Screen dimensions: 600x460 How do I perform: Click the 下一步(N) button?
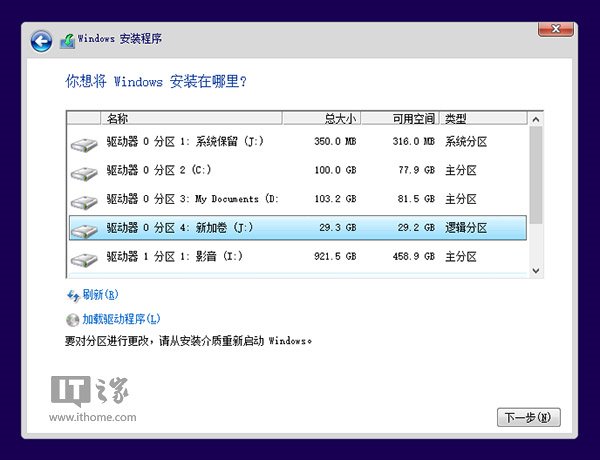[x=528, y=417]
